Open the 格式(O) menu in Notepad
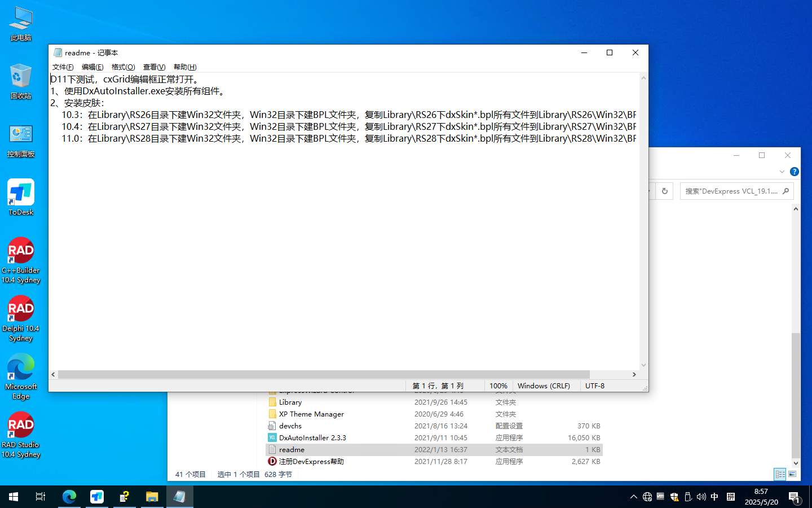 coord(123,67)
